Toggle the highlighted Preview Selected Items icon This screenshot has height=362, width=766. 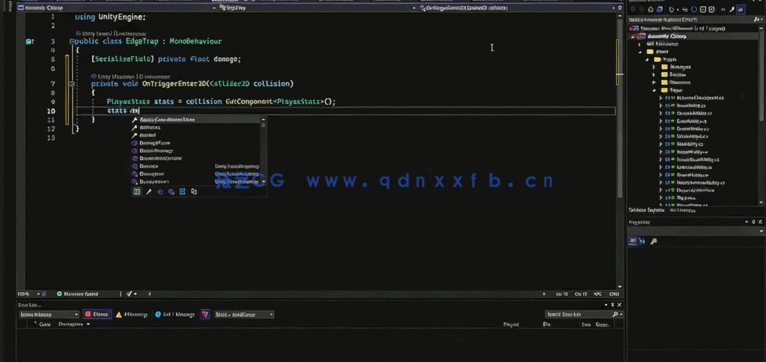741,9
